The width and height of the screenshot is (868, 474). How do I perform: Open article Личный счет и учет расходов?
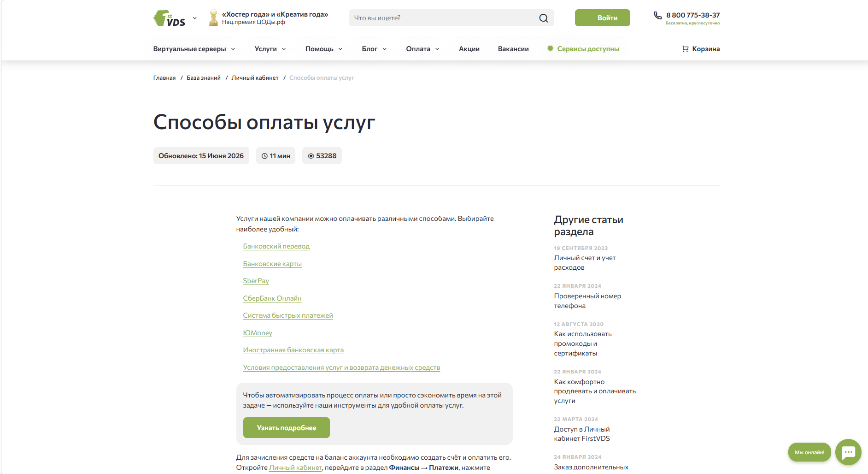585,262
